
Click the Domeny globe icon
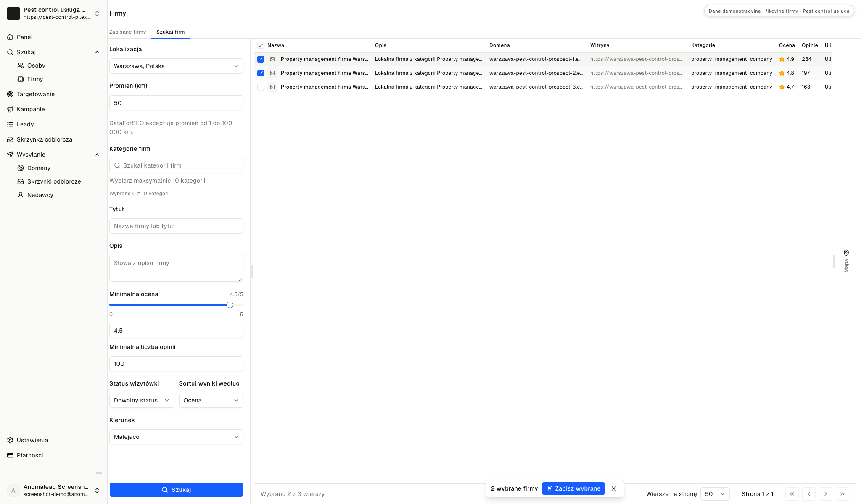click(x=21, y=168)
